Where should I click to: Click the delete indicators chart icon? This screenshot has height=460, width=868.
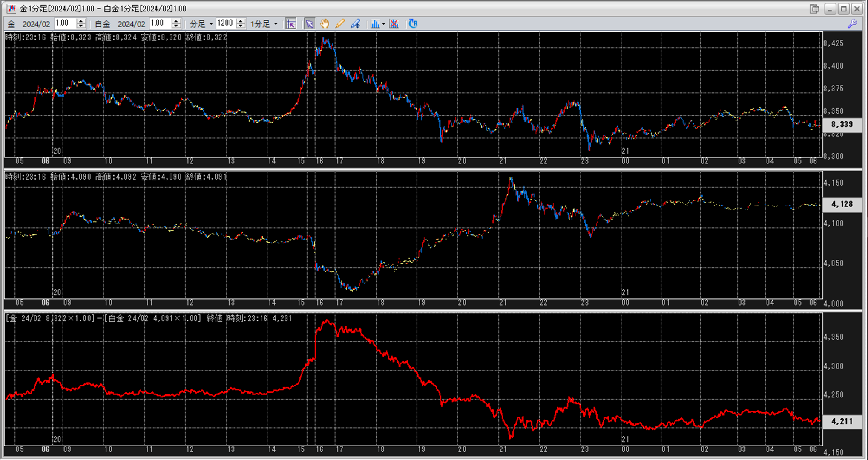coord(394,24)
